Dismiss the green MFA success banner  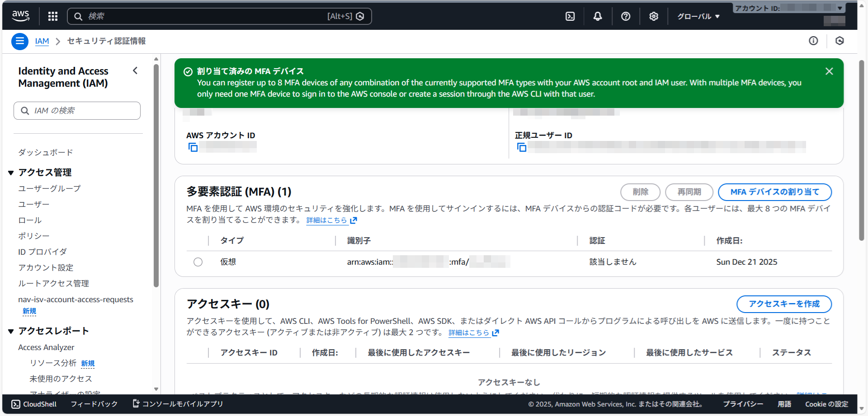tap(829, 71)
